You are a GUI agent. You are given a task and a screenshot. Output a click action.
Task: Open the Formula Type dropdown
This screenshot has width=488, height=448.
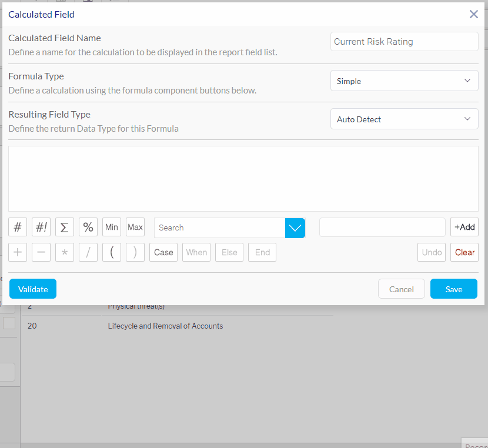pos(404,81)
